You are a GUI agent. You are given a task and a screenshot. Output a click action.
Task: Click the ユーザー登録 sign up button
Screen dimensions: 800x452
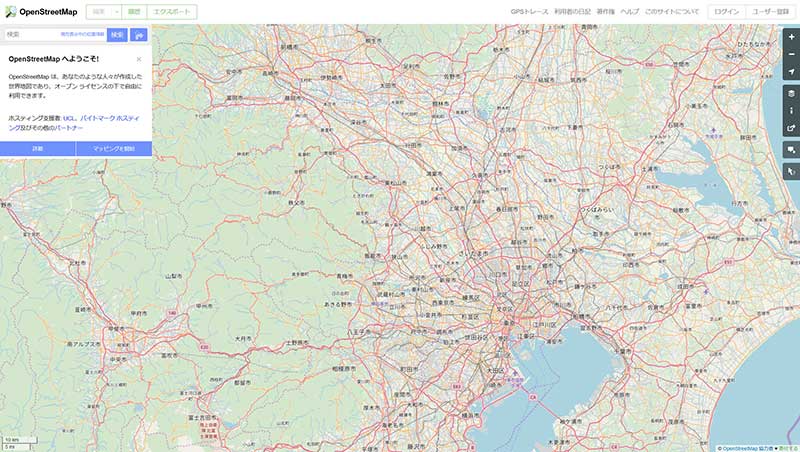[x=770, y=12]
